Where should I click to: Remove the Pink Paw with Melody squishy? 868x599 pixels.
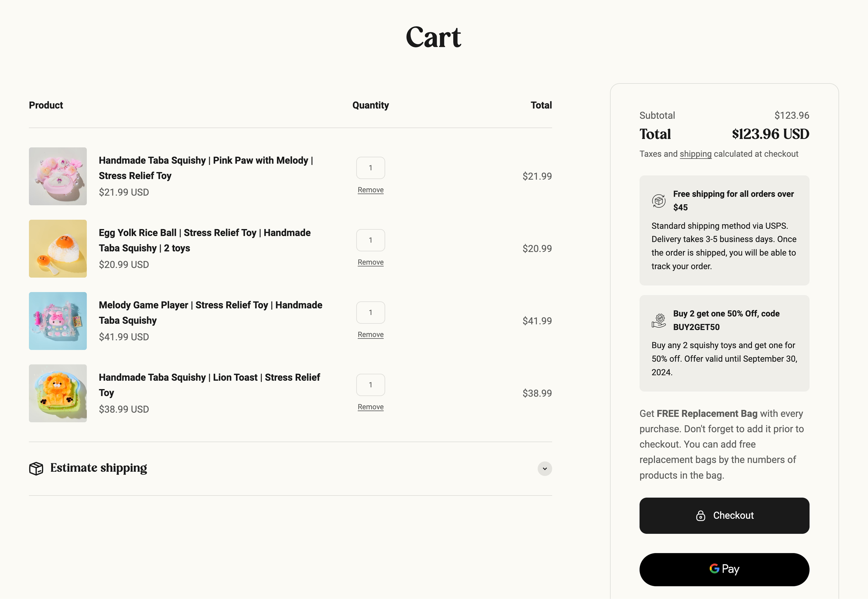pyautogui.click(x=370, y=190)
